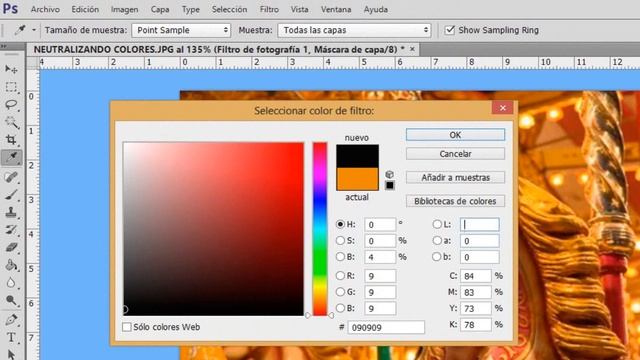Select the Lasso tool

point(11,104)
